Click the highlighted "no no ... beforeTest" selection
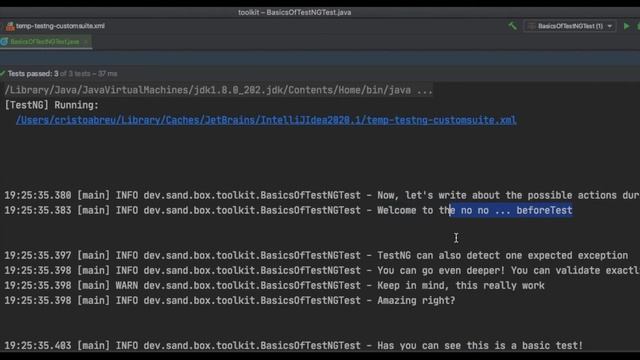Viewport: 640px width, 360px height. (511, 210)
